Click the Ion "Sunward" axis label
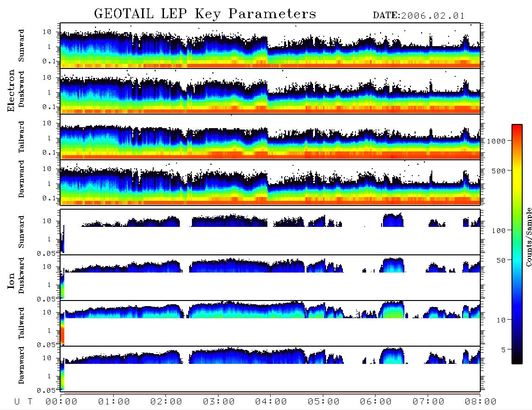The height and width of the screenshot is (410, 532). click(x=21, y=232)
